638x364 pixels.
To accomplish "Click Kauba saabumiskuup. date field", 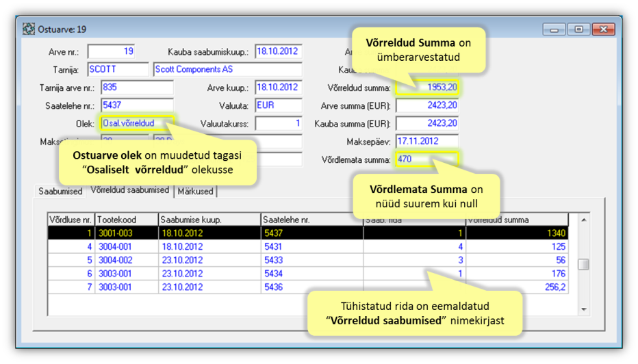I will pos(279,51).
